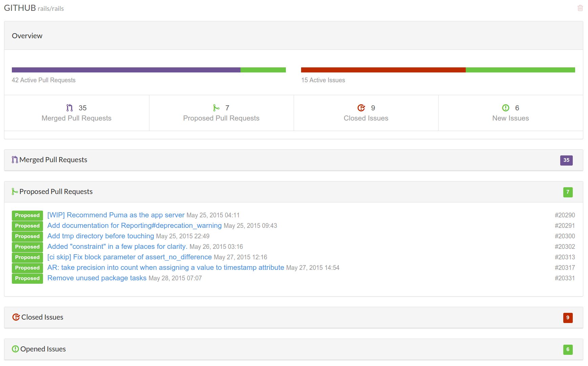
Task: Open '[WIP] Recommend Puma as the app server'
Action: (116, 215)
